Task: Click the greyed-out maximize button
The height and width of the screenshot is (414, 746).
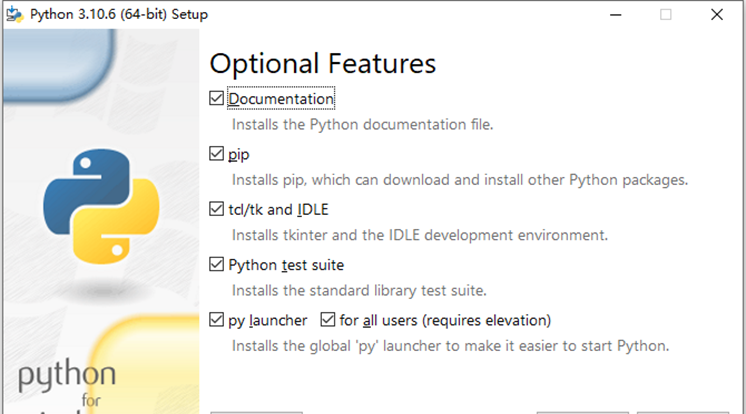Action: [x=666, y=15]
